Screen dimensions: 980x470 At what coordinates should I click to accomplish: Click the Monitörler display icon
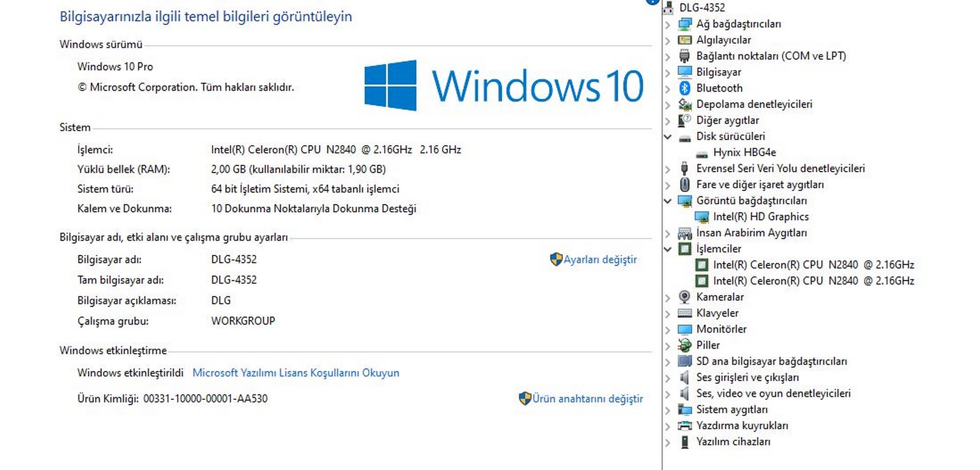click(685, 329)
